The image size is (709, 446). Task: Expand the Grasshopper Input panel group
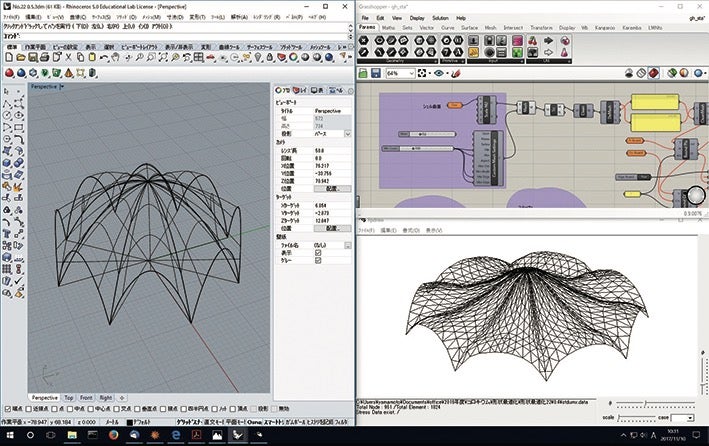coord(520,61)
